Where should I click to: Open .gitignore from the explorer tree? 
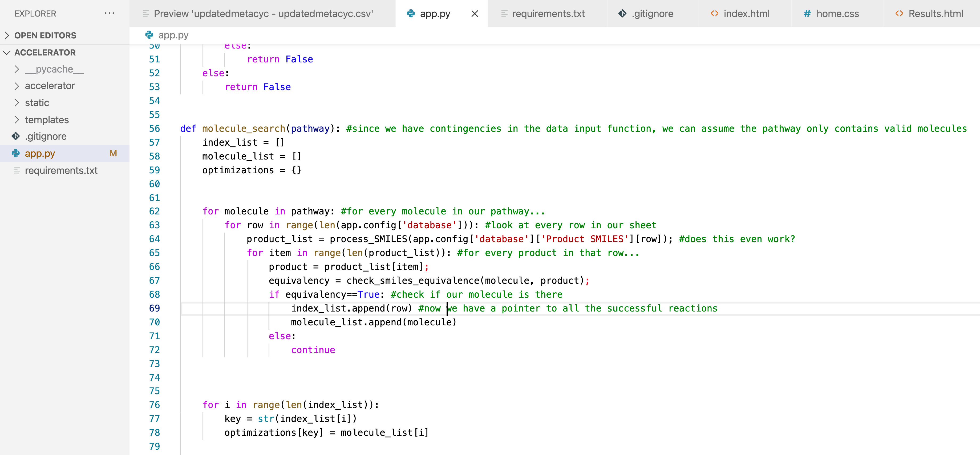pyautogui.click(x=46, y=136)
